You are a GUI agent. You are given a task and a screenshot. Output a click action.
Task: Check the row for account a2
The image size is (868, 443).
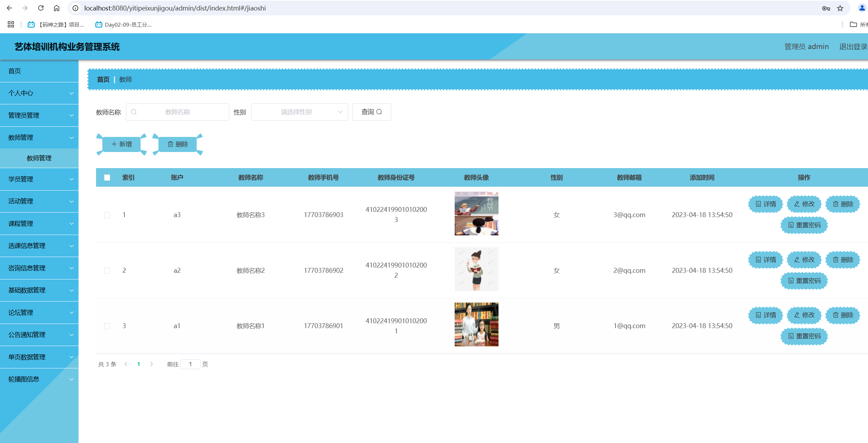coord(107,271)
